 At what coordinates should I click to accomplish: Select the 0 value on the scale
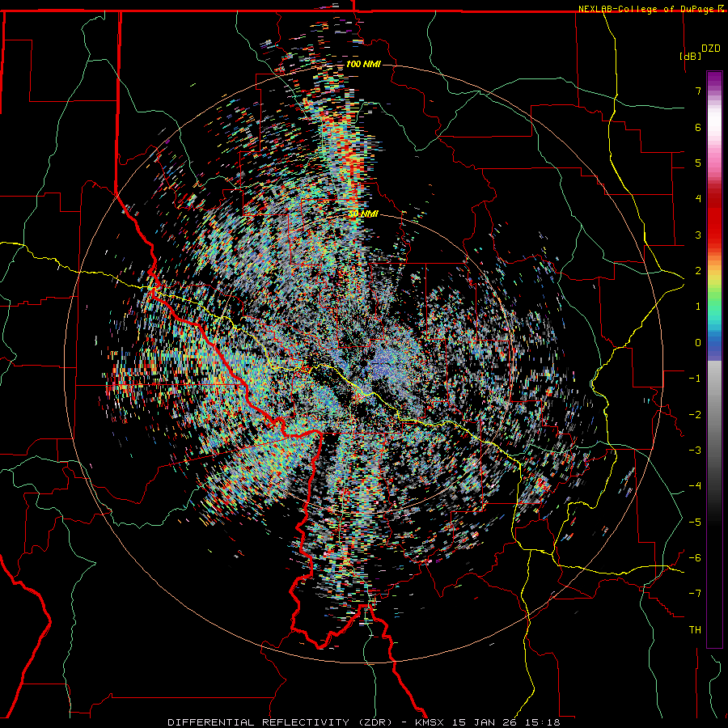click(698, 343)
